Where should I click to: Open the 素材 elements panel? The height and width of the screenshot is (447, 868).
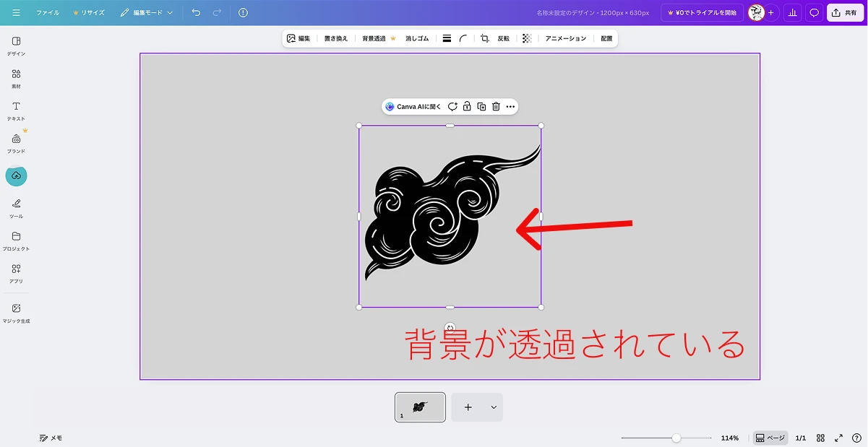16,78
